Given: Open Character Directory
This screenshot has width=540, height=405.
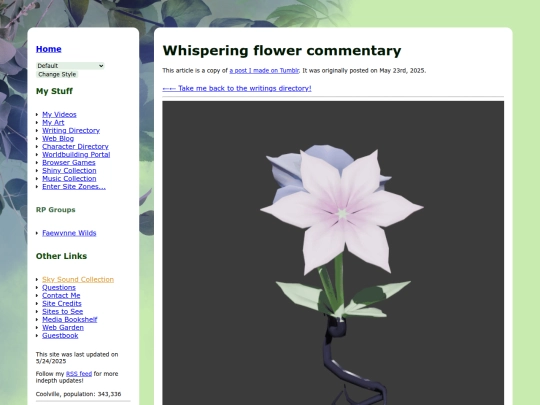Looking at the screenshot, I should tap(75, 146).
